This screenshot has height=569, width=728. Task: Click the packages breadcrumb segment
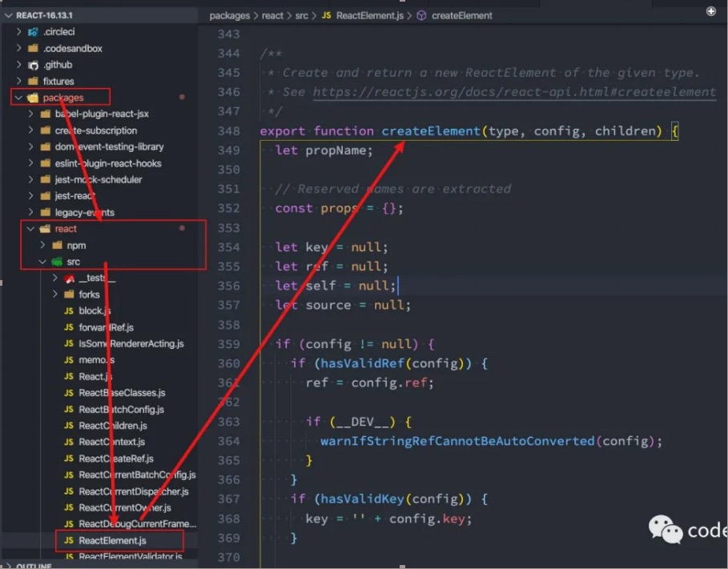(229, 16)
